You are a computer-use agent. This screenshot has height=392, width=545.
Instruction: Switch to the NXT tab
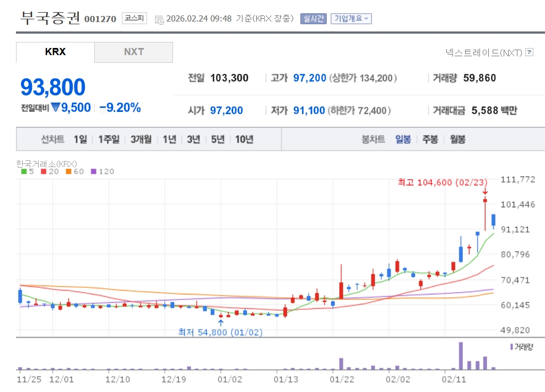(133, 52)
